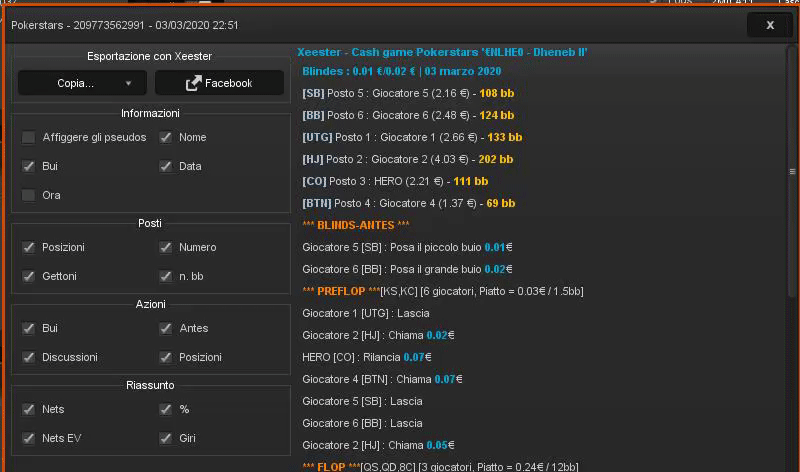Screen dimensions: 800x472
Task: Uncheck the Numero checkbox
Action: coord(166,247)
